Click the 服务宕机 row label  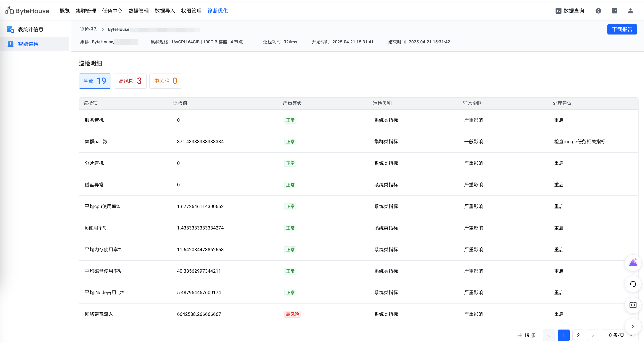click(94, 120)
